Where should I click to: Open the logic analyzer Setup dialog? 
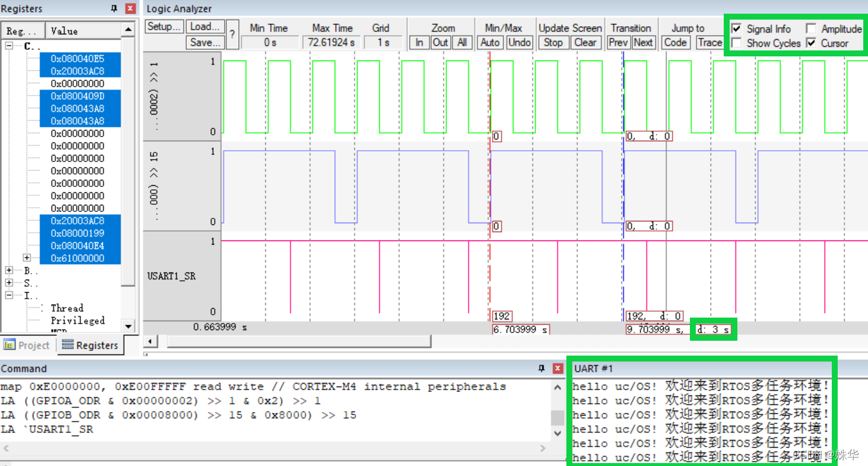pos(164,27)
